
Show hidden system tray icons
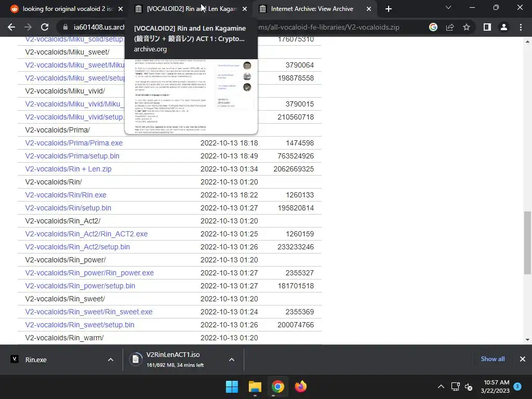point(441,387)
